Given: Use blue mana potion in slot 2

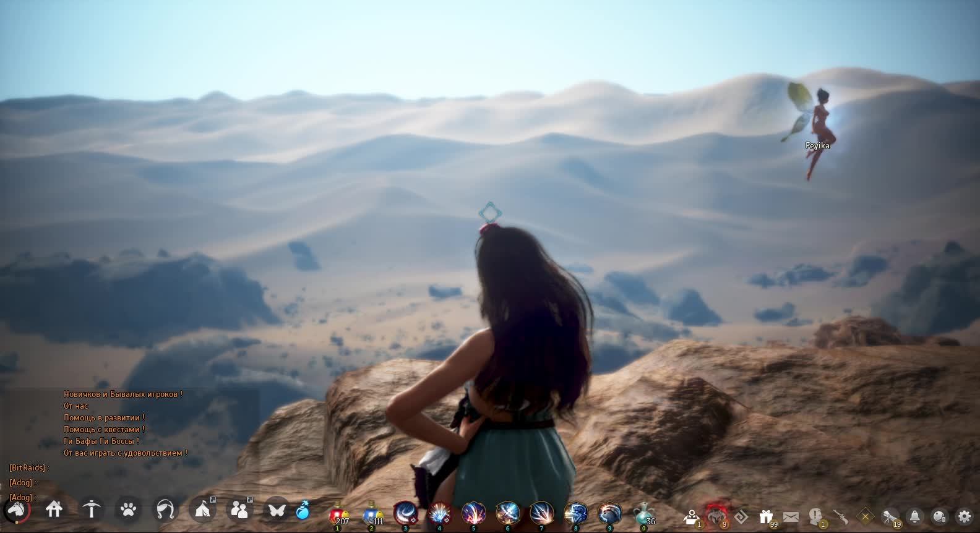Looking at the screenshot, I should click(372, 514).
